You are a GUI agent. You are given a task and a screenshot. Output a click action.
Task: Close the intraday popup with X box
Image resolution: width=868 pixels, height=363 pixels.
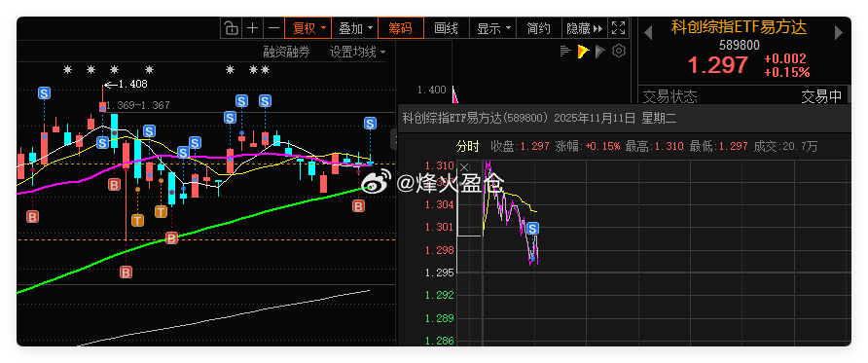[464, 167]
